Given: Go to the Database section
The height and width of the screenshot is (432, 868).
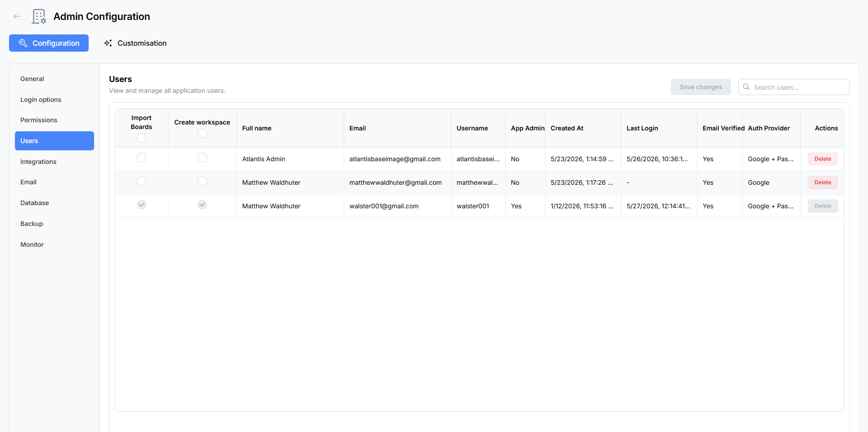Looking at the screenshot, I should 54,203.
